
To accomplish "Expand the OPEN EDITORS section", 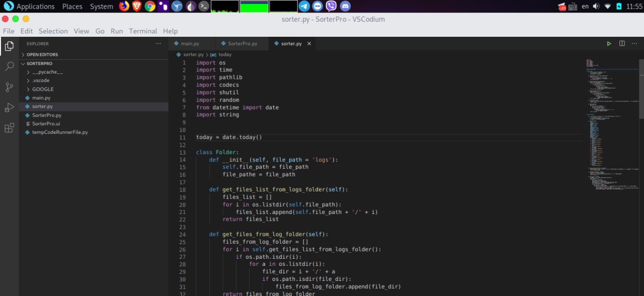I will point(42,54).
